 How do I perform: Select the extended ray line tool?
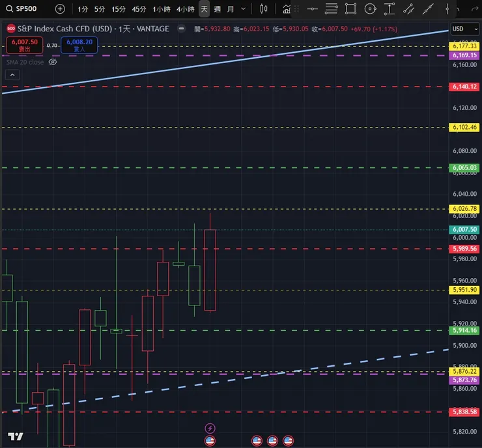[x=428, y=9]
